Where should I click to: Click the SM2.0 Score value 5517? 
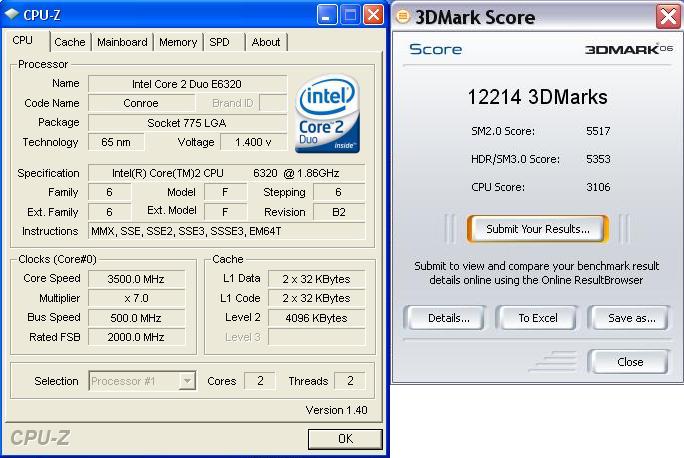coord(598,131)
